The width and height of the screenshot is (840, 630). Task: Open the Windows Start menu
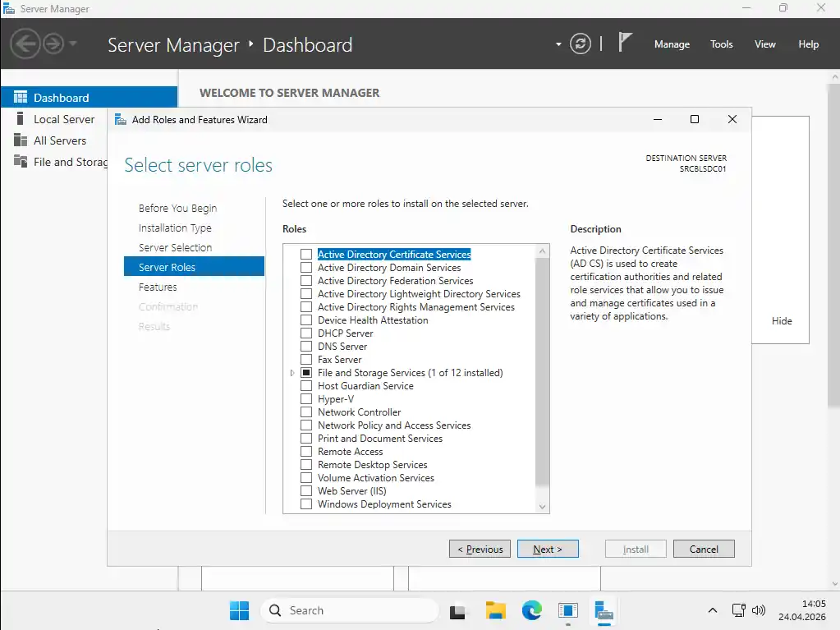(239, 610)
